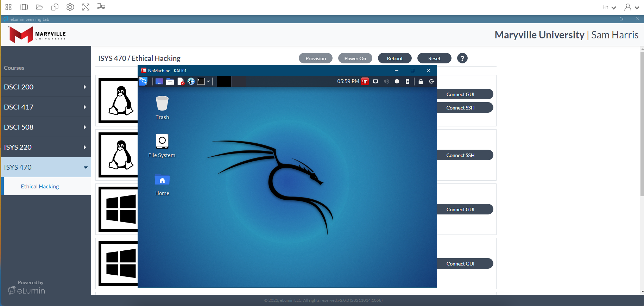The height and width of the screenshot is (306, 644).
Task: Open settings gear in top toolbar
Action: pos(70,7)
